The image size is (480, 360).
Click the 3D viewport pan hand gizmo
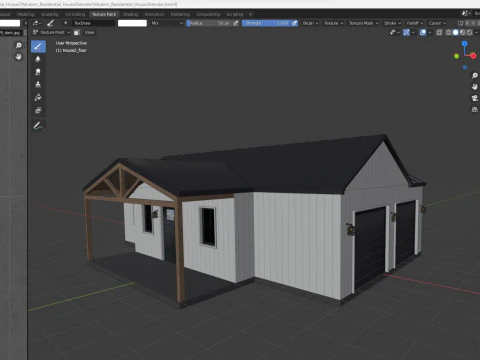[x=475, y=87]
